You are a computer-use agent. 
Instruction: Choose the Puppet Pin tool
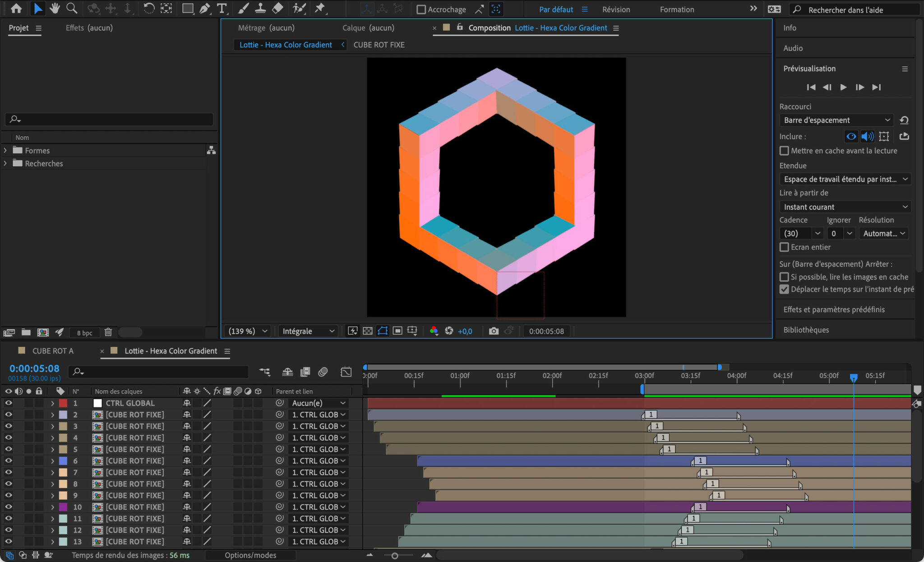320,9
